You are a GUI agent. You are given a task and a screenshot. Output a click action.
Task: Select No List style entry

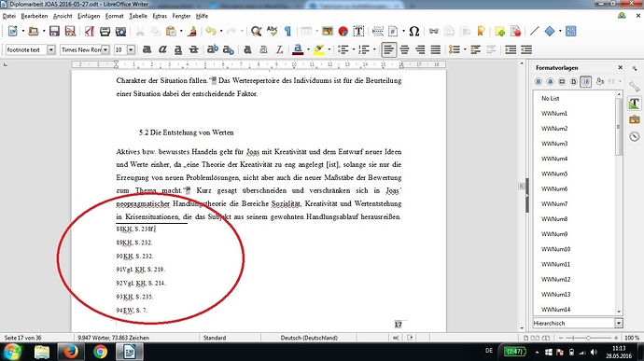[x=550, y=99]
